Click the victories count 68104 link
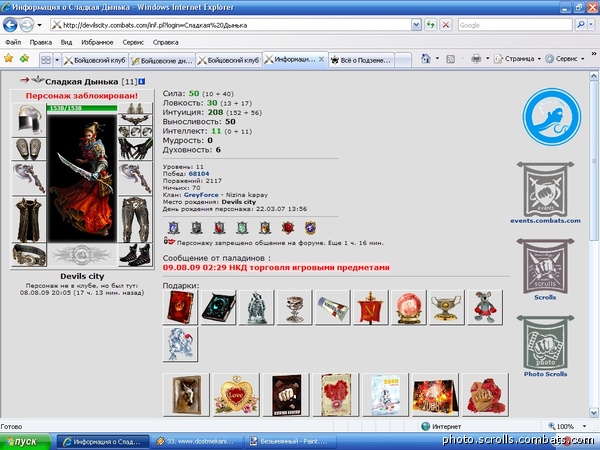 tap(199, 174)
